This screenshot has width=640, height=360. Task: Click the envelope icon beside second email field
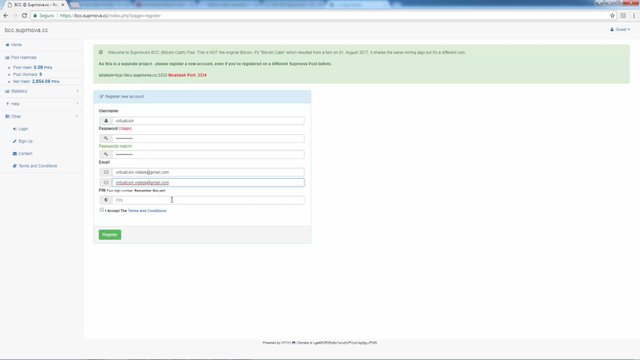pos(106,182)
